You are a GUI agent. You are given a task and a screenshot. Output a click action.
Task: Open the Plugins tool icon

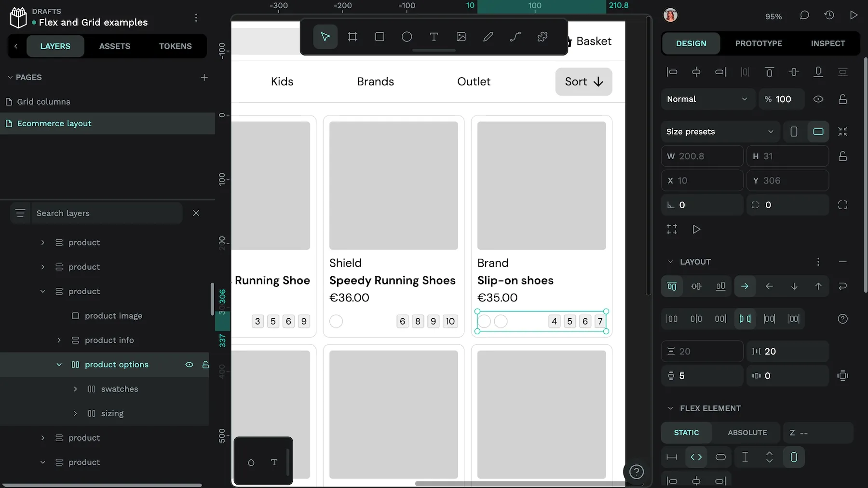click(542, 37)
